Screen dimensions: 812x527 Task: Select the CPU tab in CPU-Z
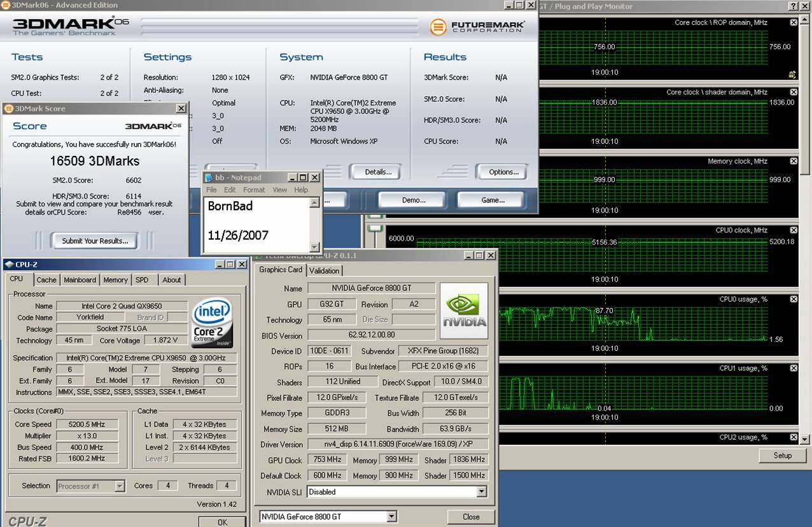tap(17, 279)
